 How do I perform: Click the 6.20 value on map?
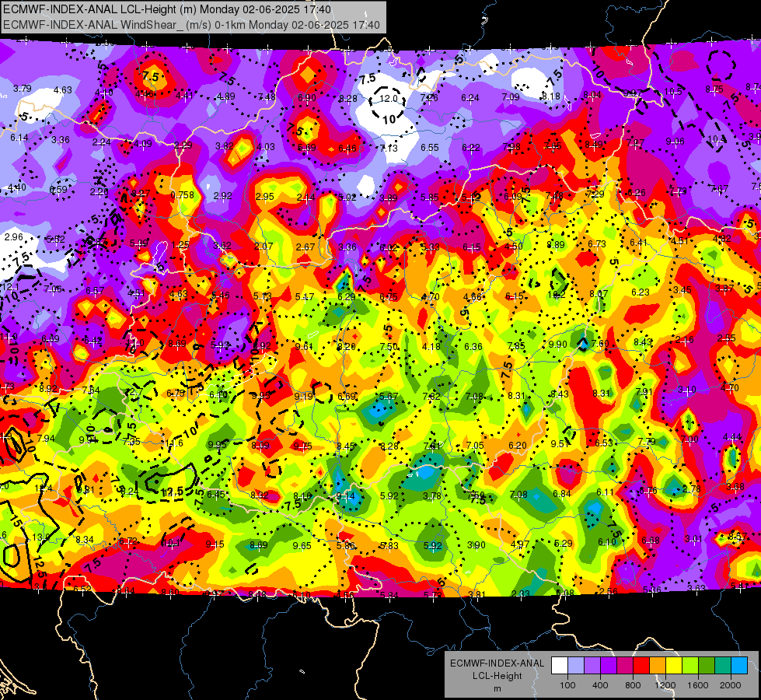tap(518, 446)
